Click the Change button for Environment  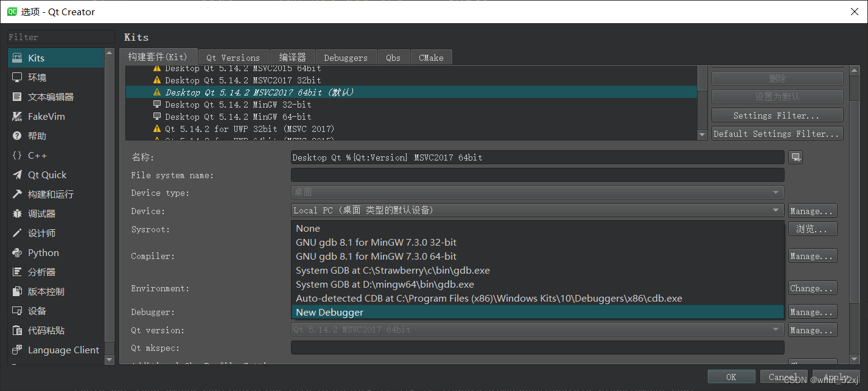813,288
